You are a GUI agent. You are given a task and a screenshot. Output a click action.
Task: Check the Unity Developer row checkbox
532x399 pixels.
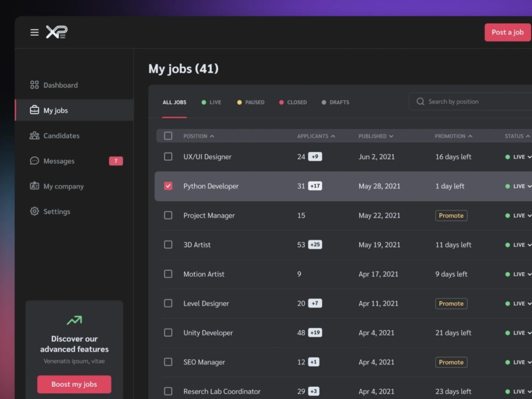click(x=168, y=332)
